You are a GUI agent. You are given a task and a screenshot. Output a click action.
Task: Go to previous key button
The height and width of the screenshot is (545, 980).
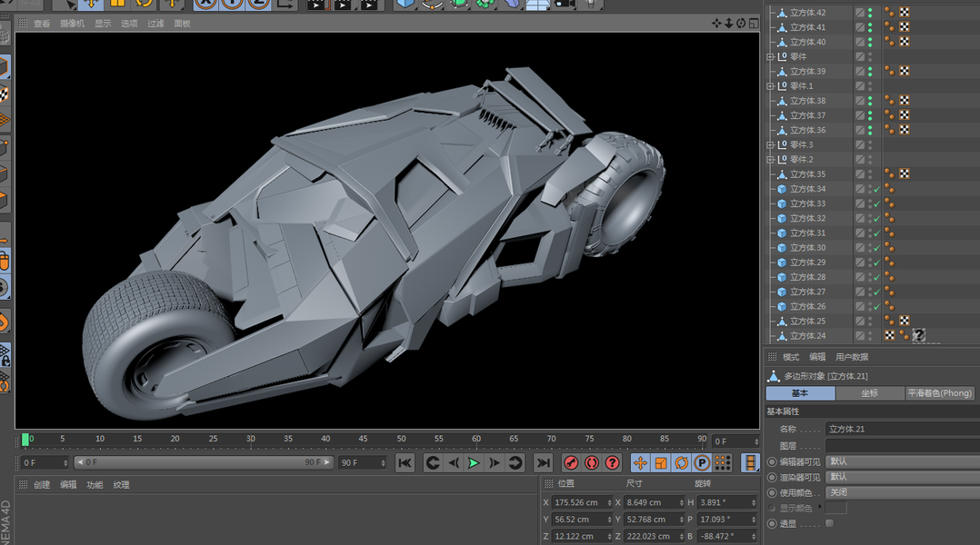433,462
